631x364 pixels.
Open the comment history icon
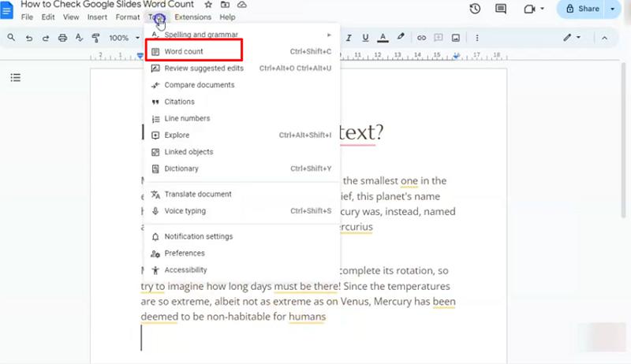[x=501, y=9]
